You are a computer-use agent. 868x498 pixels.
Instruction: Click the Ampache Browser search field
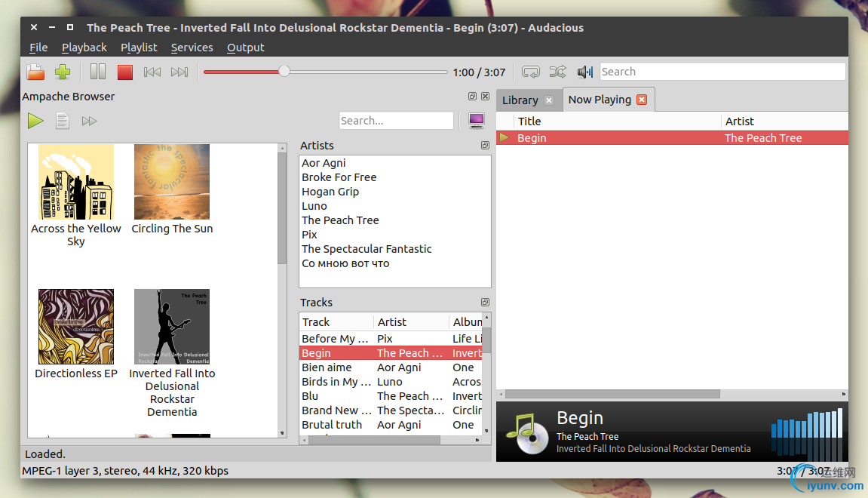(397, 120)
